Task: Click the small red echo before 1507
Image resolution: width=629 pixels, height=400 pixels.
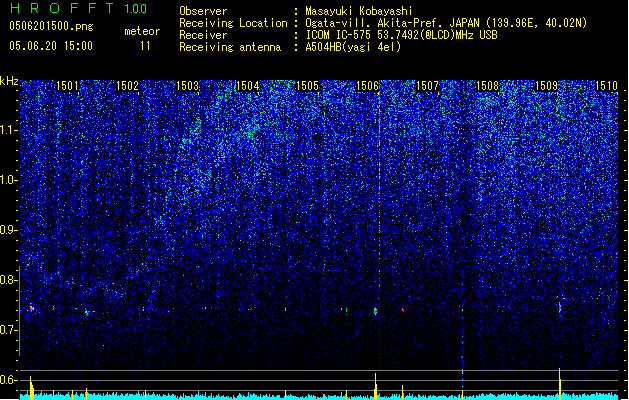Action: tap(402, 309)
